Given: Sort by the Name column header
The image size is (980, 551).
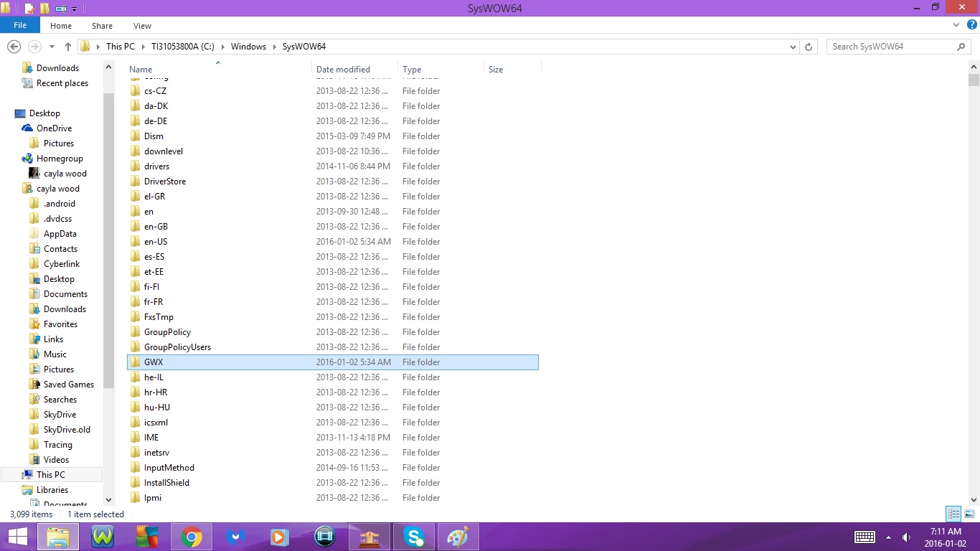Looking at the screenshot, I should (x=219, y=70).
